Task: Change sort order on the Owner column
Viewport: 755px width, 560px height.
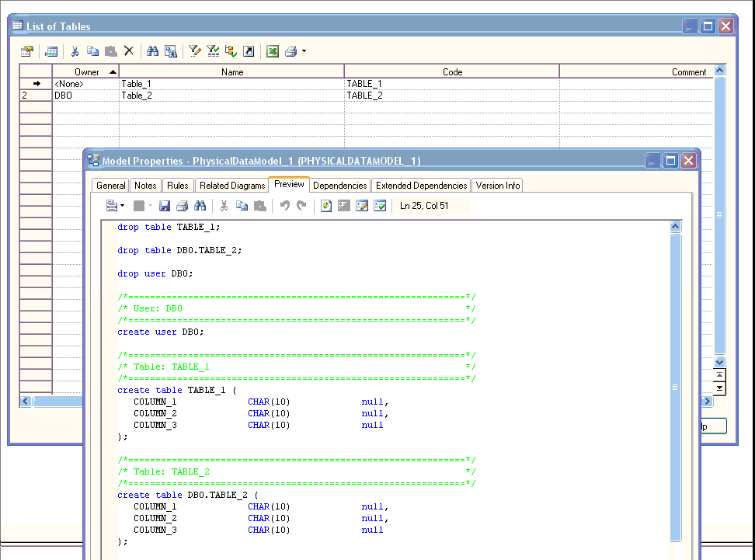Action: coord(88,71)
